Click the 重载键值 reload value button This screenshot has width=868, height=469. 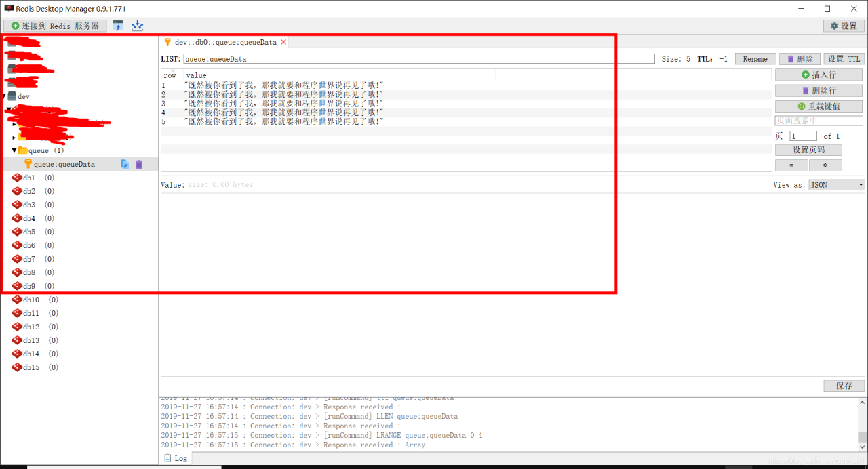(x=818, y=106)
